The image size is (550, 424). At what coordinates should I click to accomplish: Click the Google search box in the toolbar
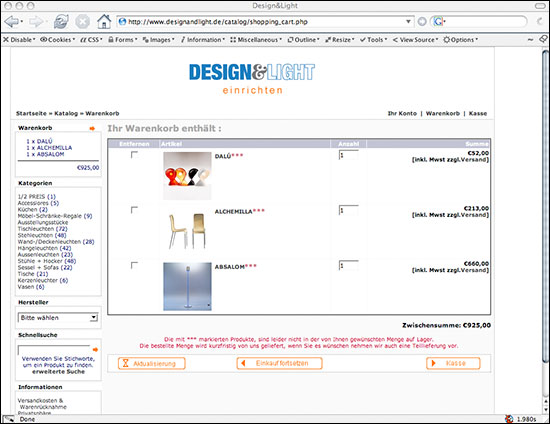478,22
